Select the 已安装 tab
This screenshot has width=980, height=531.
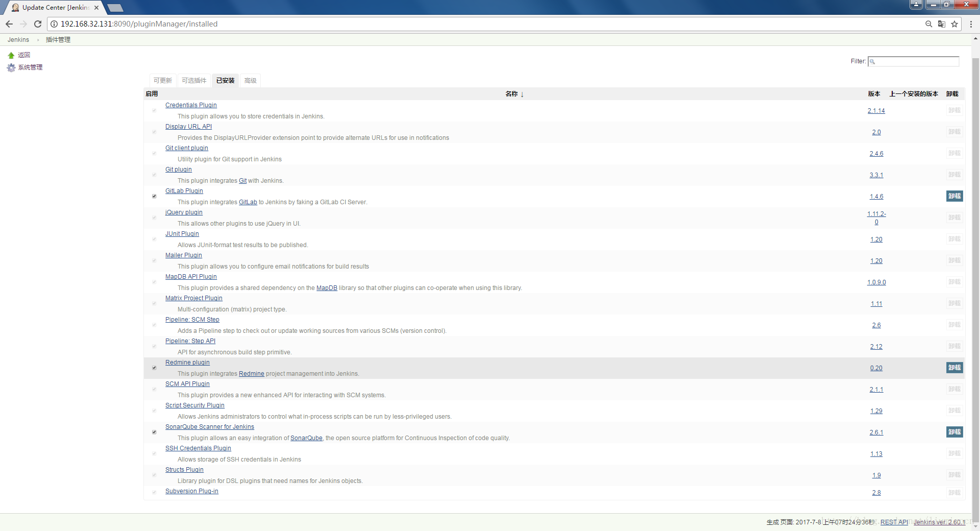[225, 81]
